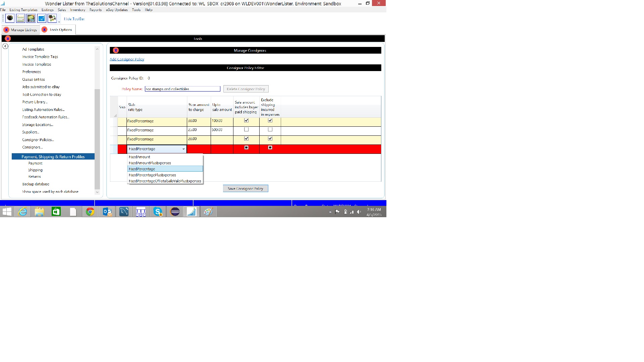This screenshot has height=362, width=644.
Task: Open the Windows Store taskbar icon
Action: click(x=56, y=212)
